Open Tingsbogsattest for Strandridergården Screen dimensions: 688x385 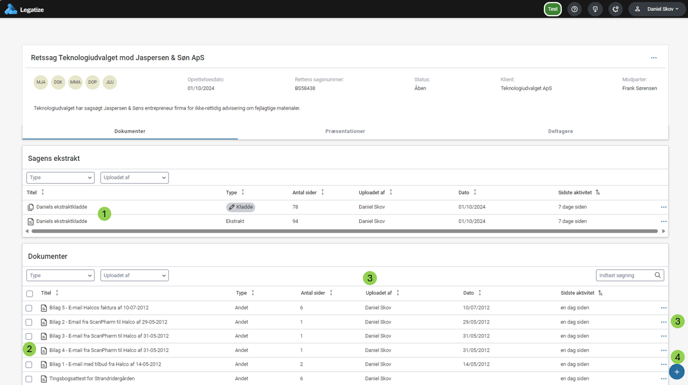pos(92,378)
